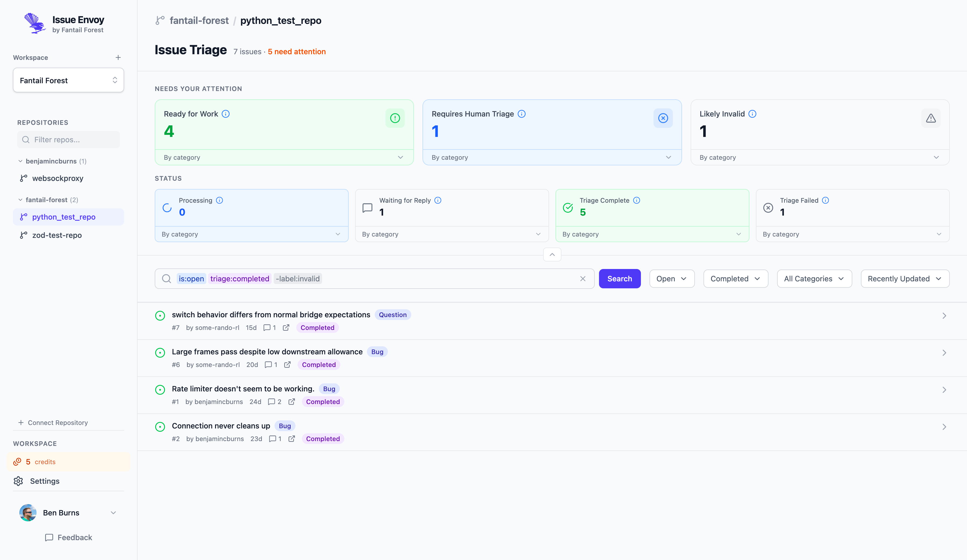967x560 pixels.
Task: Expand By category under Waiting for Reply
Action: click(x=452, y=234)
